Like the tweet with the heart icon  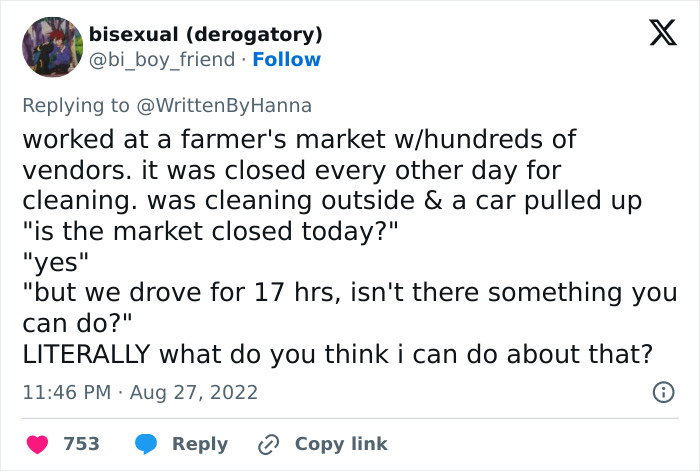click(x=36, y=444)
